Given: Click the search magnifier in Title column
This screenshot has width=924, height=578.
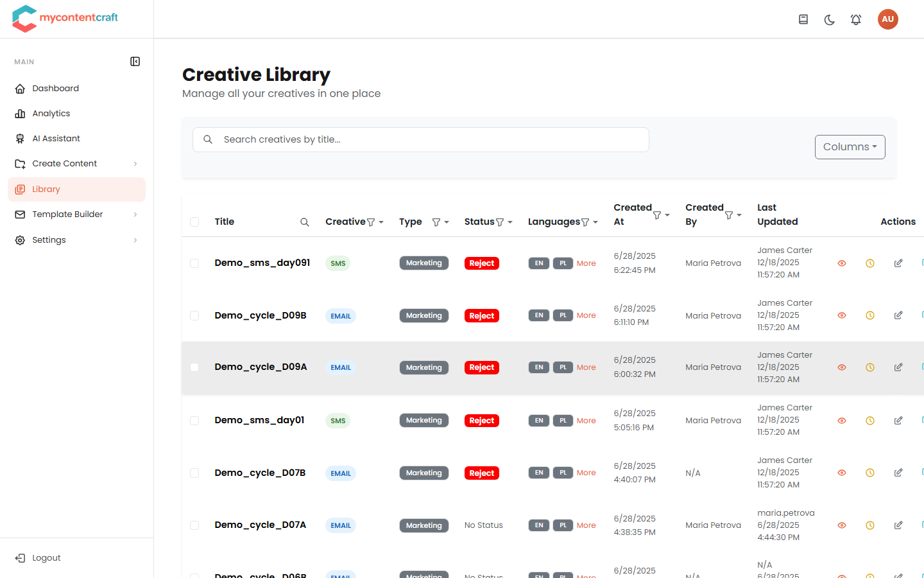Looking at the screenshot, I should coord(305,222).
